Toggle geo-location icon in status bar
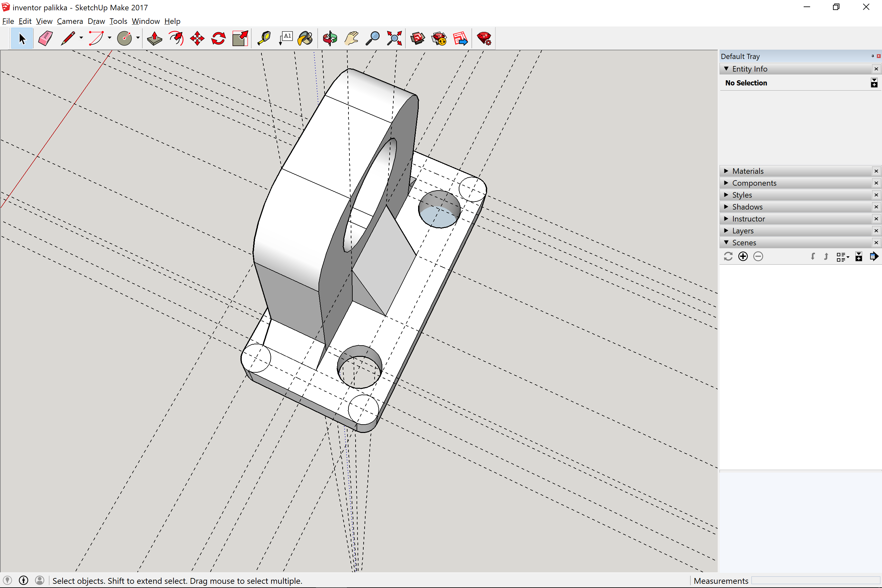Viewport: 882px width, 588px height. point(7,581)
